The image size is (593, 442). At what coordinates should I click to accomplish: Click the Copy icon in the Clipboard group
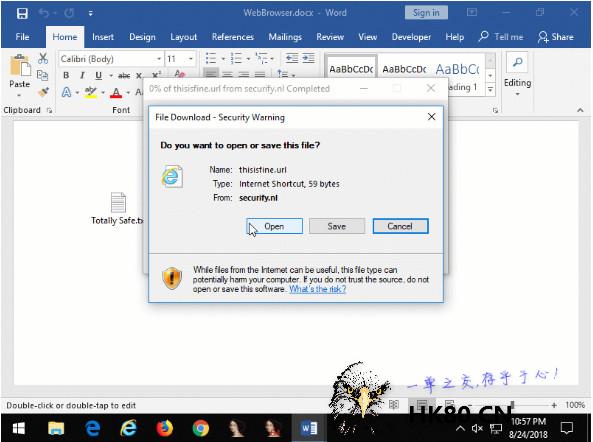tap(42, 75)
